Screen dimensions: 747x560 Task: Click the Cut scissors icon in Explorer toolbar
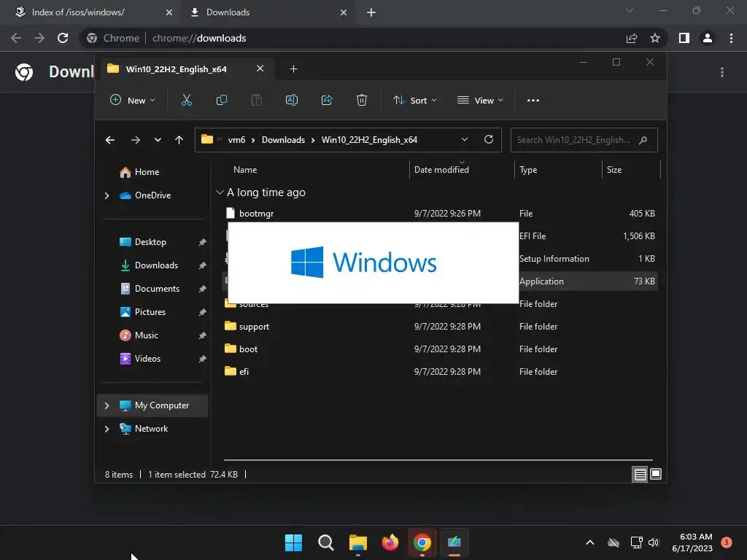pos(186,100)
